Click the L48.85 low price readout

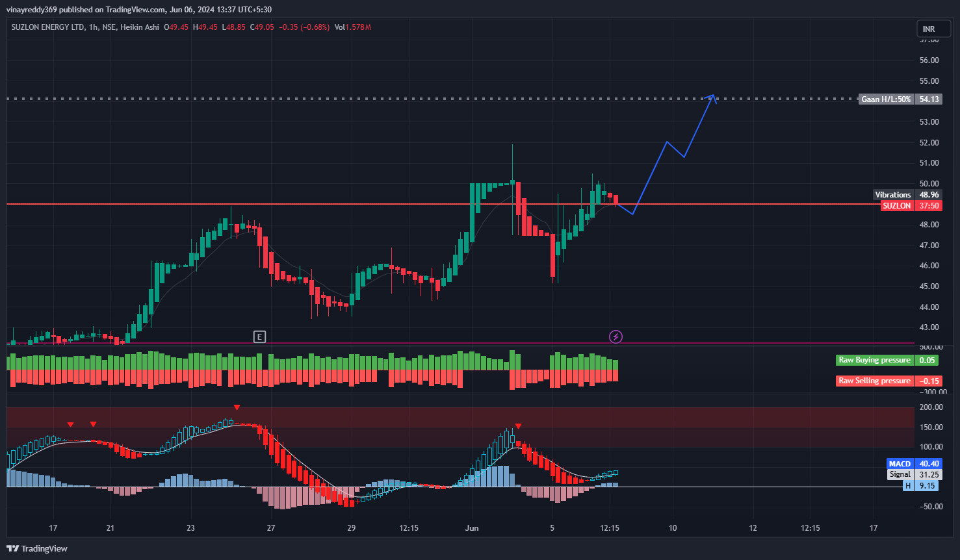point(234,27)
